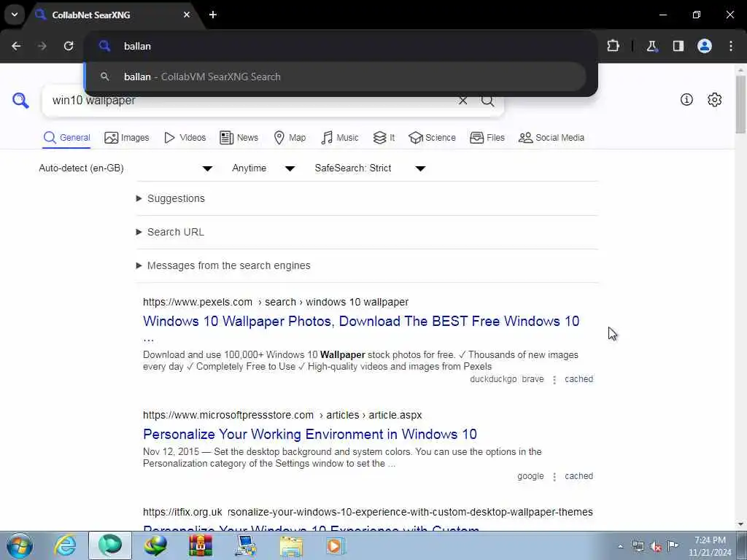Switch to the Files category tab
This screenshot has width=747, height=560.
[x=487, y=138]
